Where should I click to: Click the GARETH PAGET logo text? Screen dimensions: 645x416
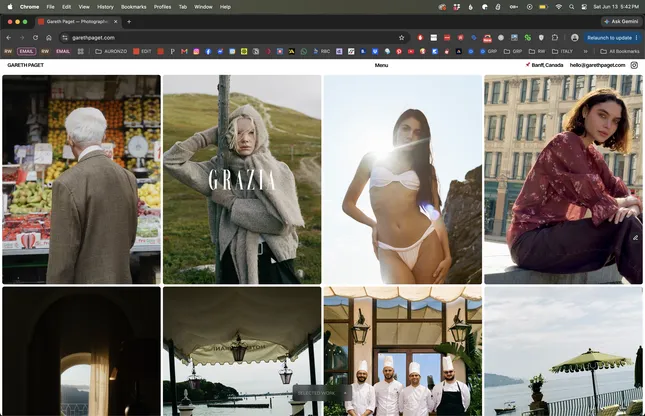tap(26, 65)
